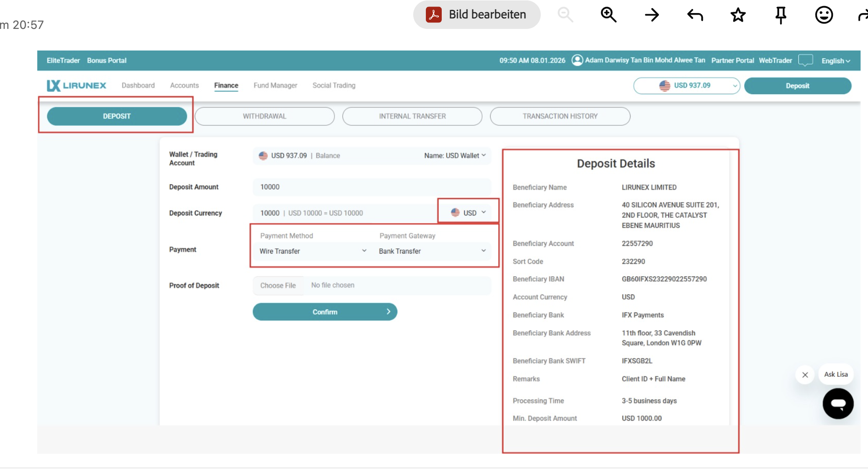Click the pin icon in toolbar
The height and width of the screenshot is (470, 868).
pos(781,15)
